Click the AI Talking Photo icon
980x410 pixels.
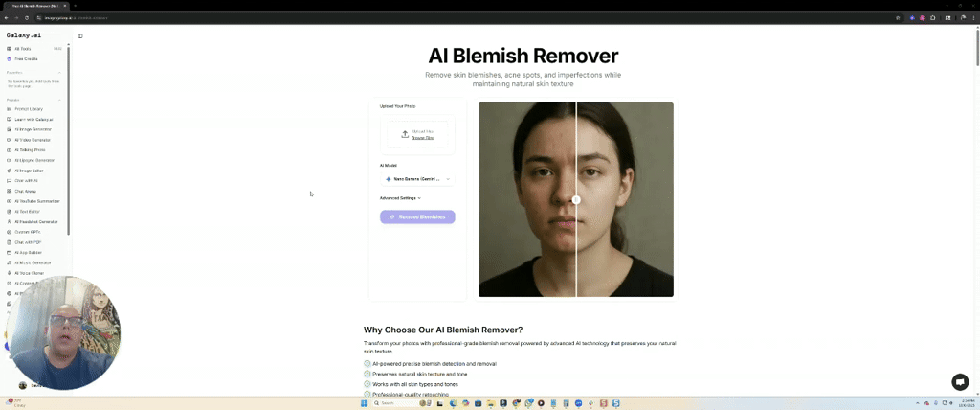click(x=9, y=150)
